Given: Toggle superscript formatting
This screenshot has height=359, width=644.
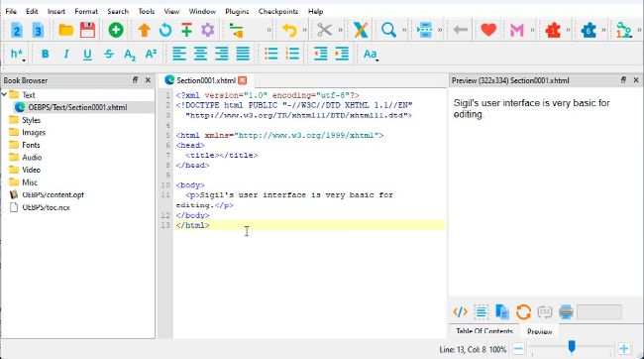Looking at the screenshot, I should click(x=151, y=54).
